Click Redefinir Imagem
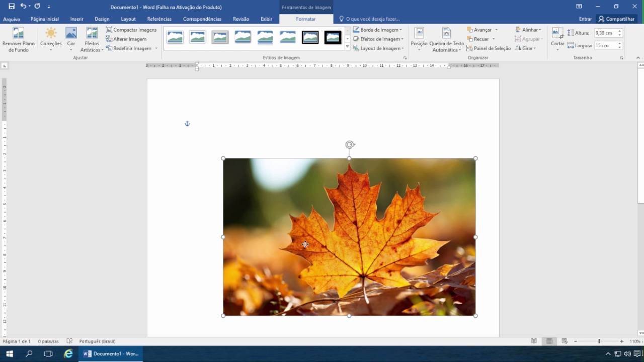This screenshot has height=362, width=644. pos(129,48)
